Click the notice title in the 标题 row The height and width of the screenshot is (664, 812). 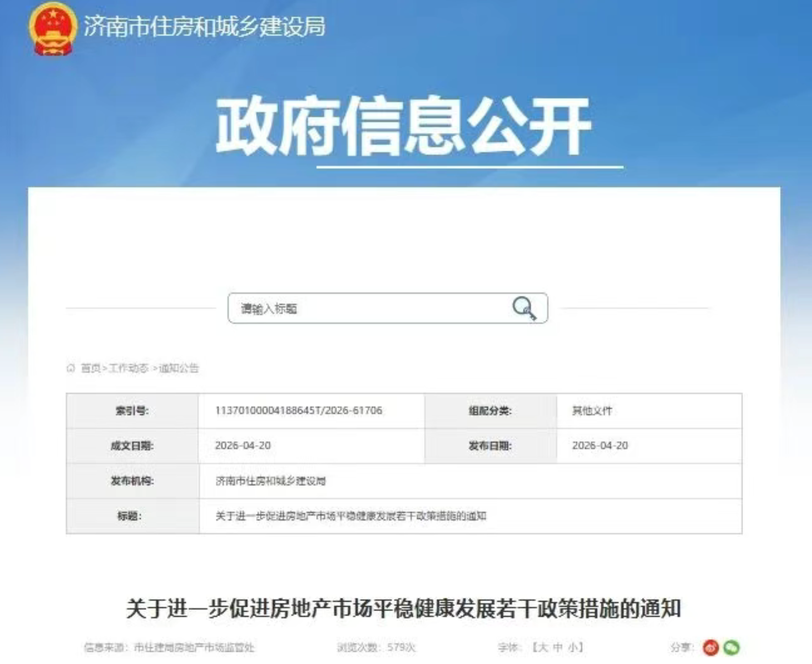pyautogui.click(x=350, y=516)
